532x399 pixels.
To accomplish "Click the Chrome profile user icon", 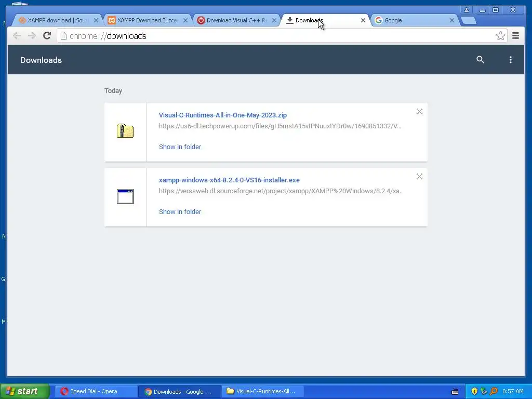I will click(467, 10).
